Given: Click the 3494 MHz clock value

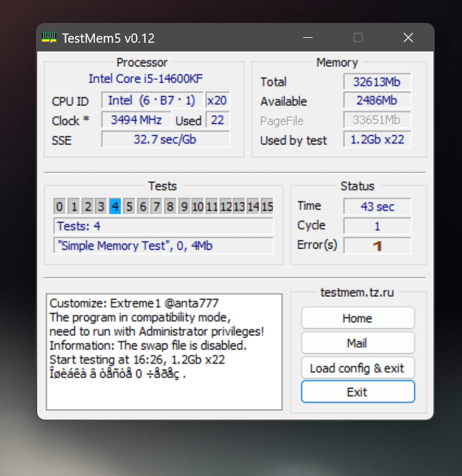Looking at the screenshot, I should tap(136, 120).
